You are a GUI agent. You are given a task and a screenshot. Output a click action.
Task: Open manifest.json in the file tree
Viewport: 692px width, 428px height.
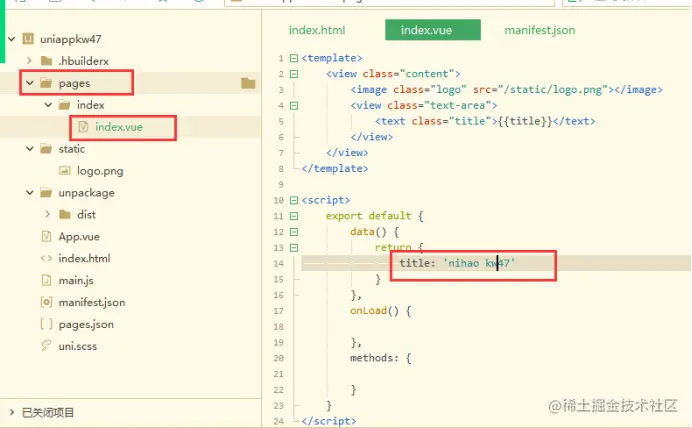pos(92,303)
